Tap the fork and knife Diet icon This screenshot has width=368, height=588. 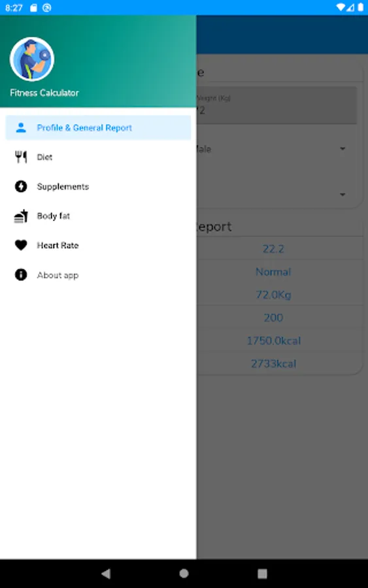coord(21,157)
